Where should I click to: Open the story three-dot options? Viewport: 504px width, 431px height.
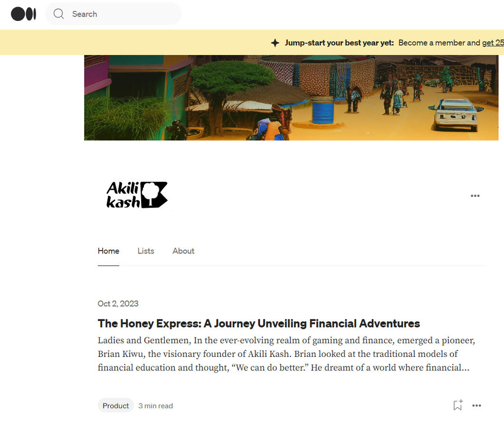click(x=476, y=406)
